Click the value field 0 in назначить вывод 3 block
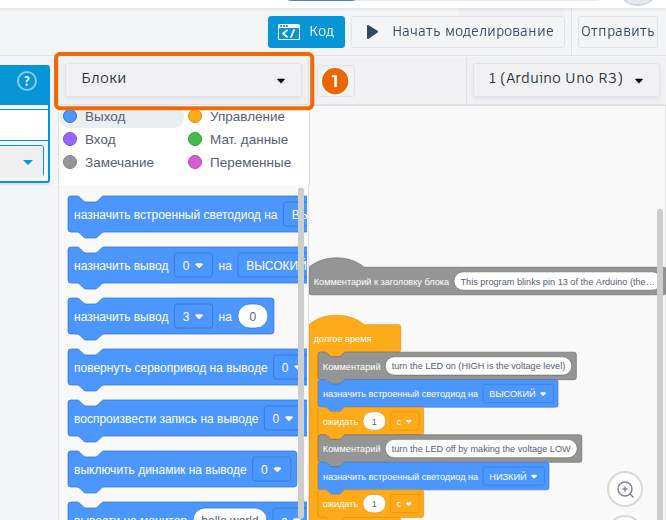 [x=253, y=317]
